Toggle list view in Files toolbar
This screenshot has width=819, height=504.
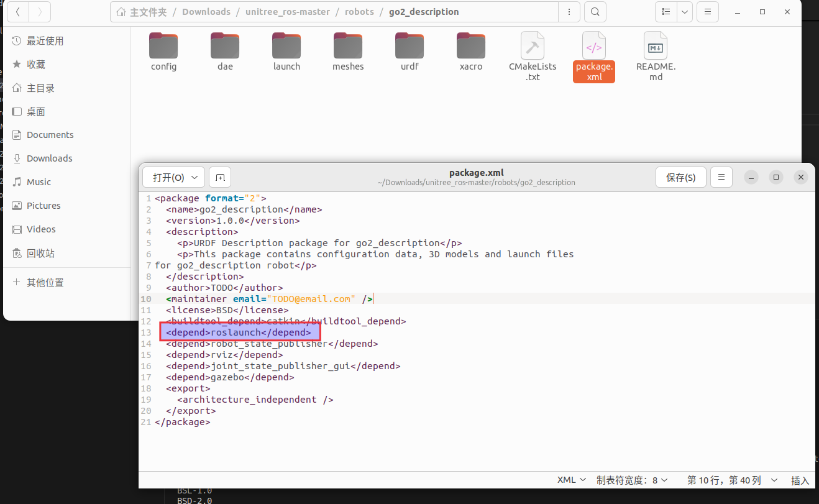[666, 12]
